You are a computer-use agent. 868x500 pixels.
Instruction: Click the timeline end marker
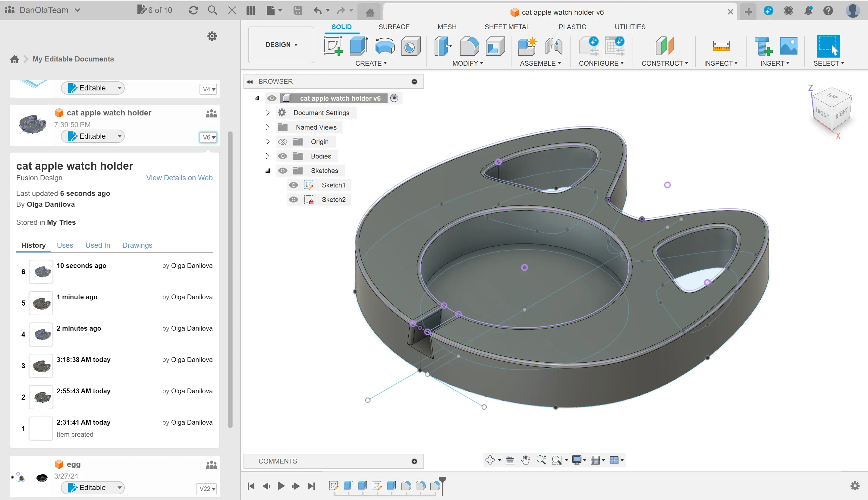(x=442, y=486)
